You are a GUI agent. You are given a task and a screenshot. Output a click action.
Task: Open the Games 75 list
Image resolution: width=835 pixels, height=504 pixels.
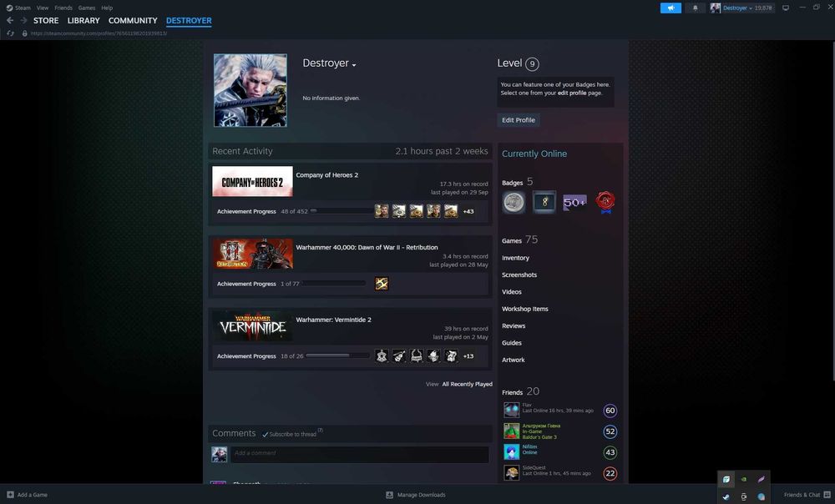519,240
